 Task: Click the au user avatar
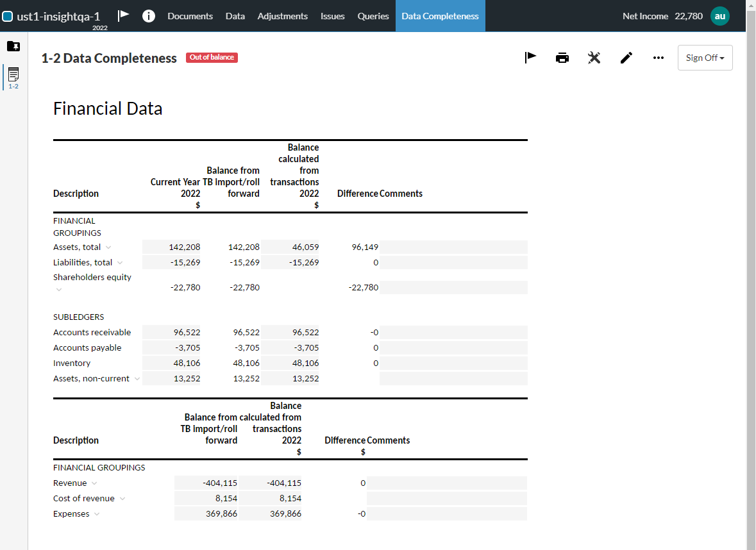tap(720, 16)
